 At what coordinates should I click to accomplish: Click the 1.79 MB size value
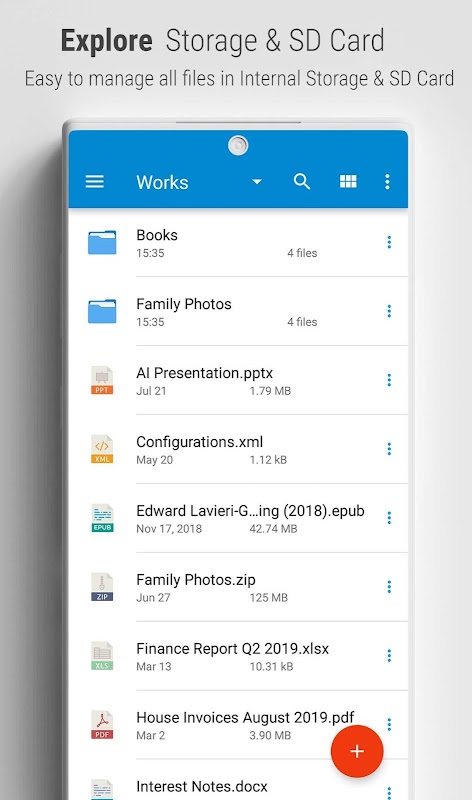(270, 391)
